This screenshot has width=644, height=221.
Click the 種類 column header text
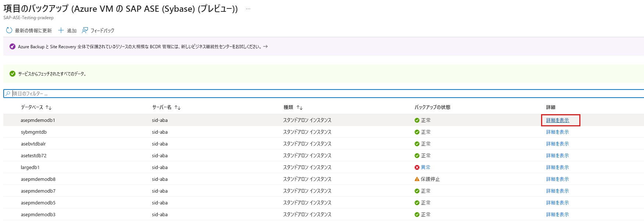click(x=289, y=107)
